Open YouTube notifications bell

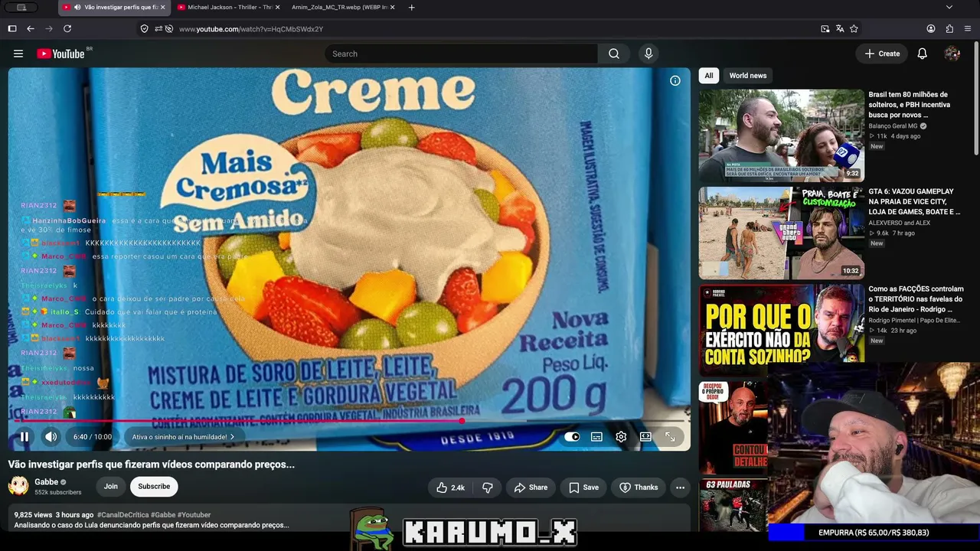pos(923,54)
